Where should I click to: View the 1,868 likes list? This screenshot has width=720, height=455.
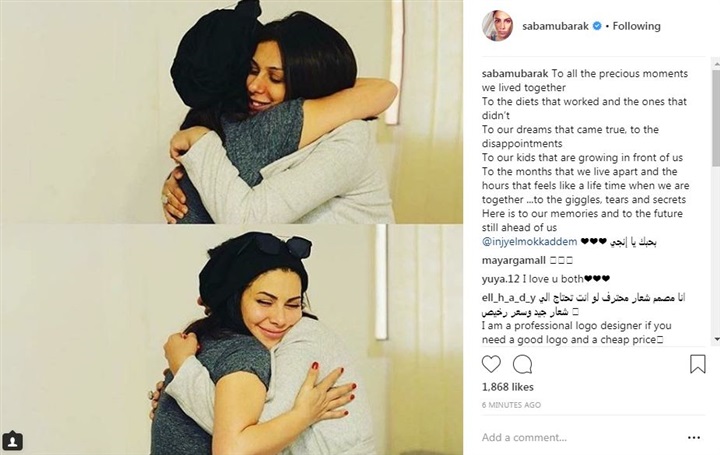(x=507, y=387)
